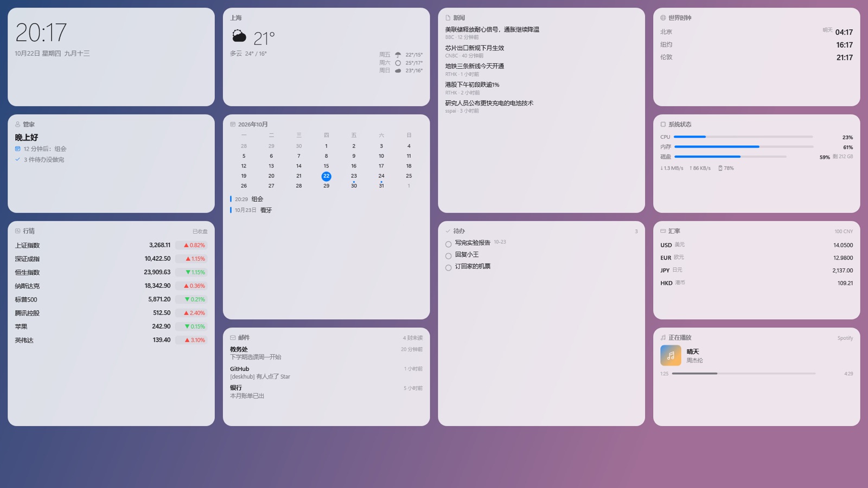Click the CPU usage bar at 23%
Image resolution: width=868 pixels, height=488 pixels.
click(743, 137)
